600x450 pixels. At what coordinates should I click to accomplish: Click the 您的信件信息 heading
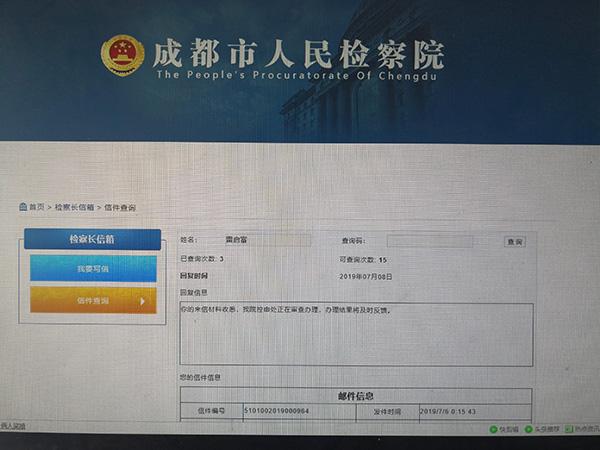[200, 378]
